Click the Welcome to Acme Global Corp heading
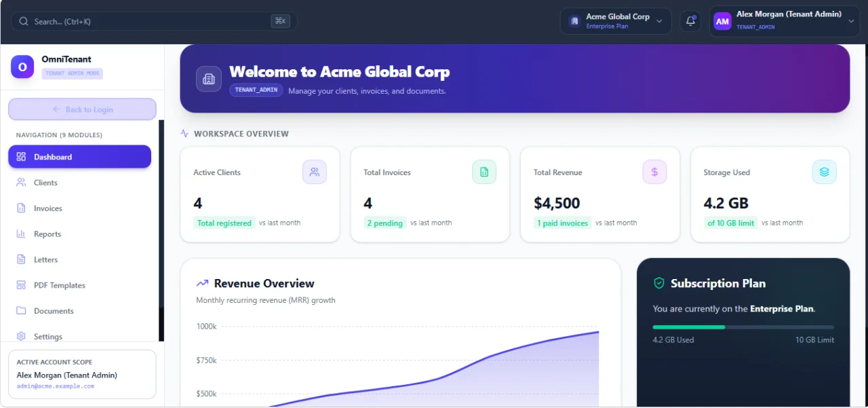The height and width of the screenshot is (408, 868). [x=340, y=71]
